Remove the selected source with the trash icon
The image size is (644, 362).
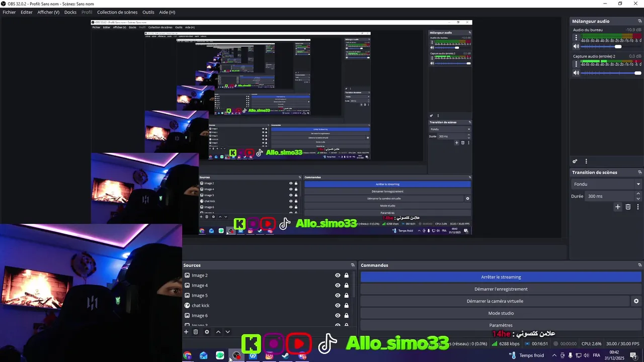196,332
